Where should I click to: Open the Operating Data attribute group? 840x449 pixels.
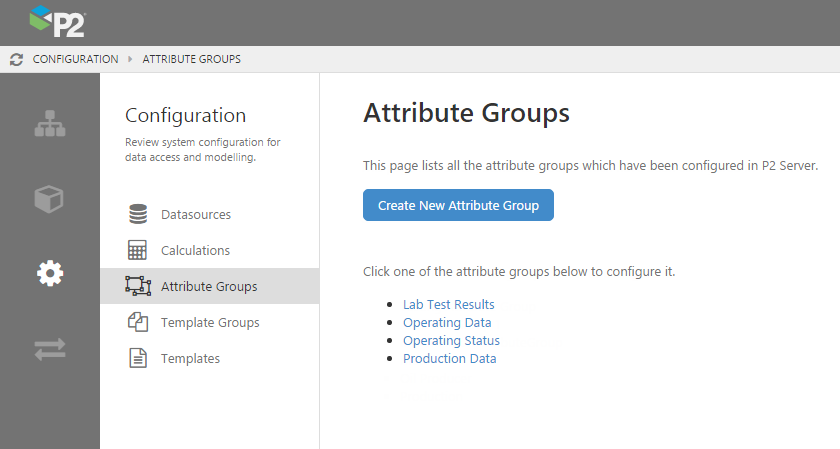(447, 322)
